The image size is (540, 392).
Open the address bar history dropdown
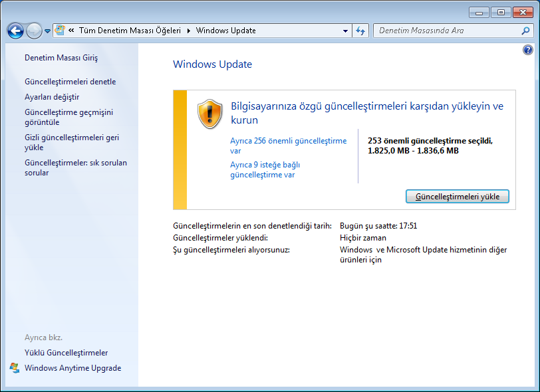pos(345,31)
